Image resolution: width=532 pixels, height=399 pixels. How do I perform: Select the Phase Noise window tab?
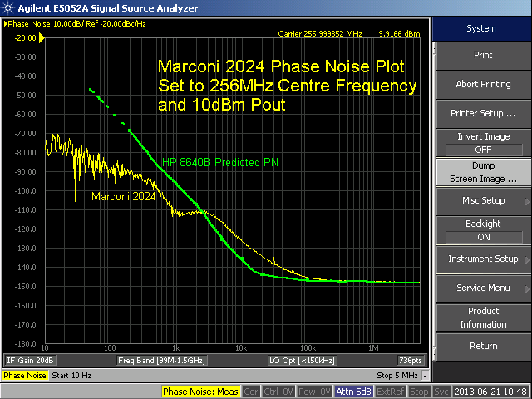25,376
